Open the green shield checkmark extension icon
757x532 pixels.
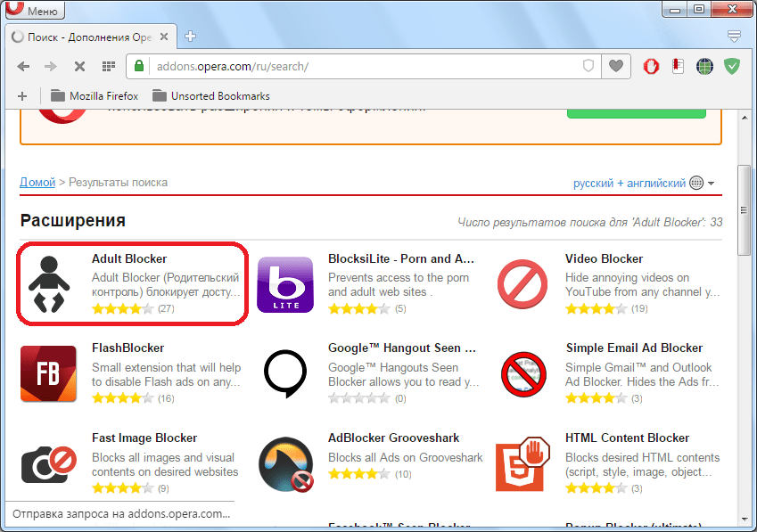tap(732, 66)
